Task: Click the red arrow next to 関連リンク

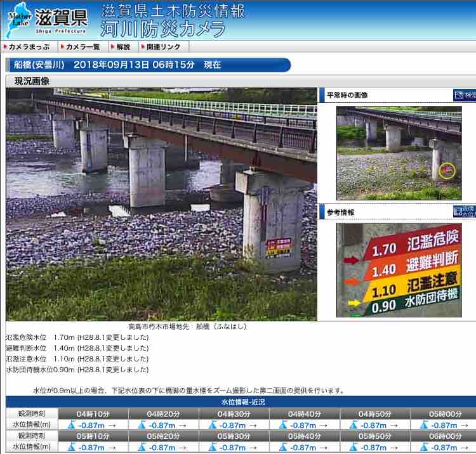Action: (x=143, y=47)
